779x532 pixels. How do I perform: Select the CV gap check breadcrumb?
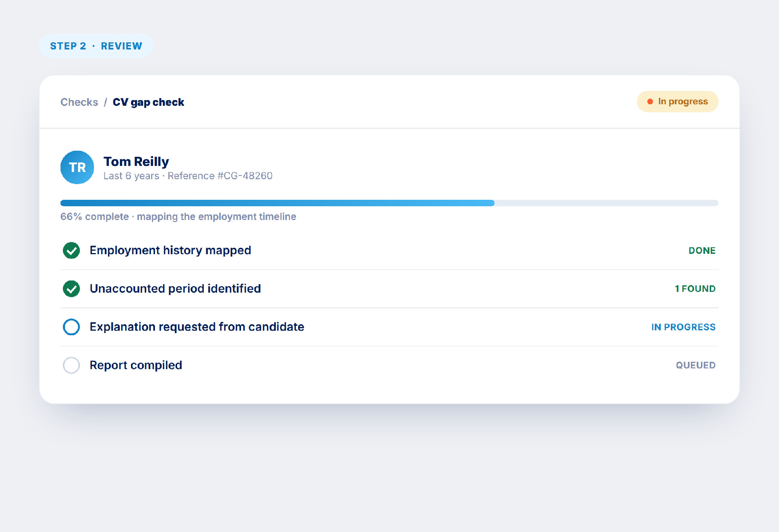pos(148,102)
